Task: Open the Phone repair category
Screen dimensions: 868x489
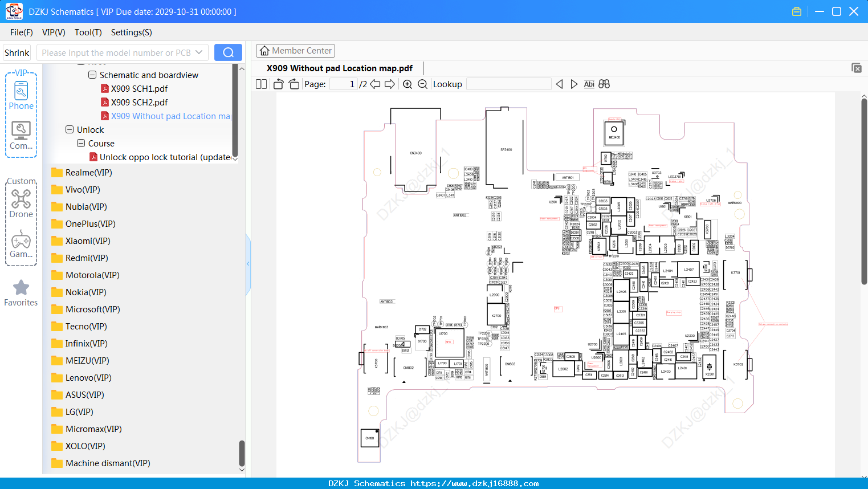Action: (21, 95)
